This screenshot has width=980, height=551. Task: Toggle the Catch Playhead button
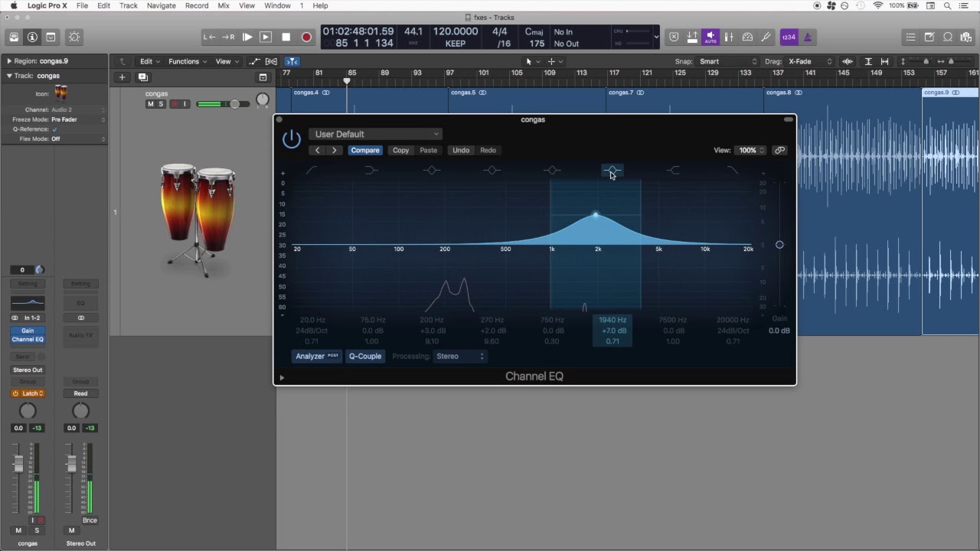[292, 61]
